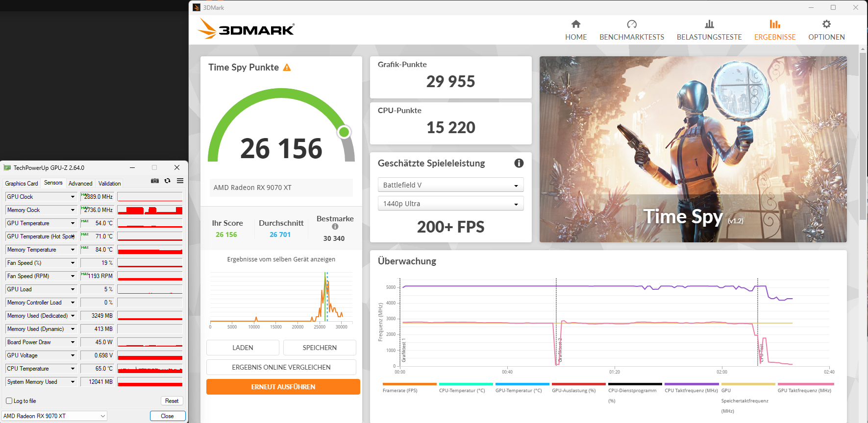This screenshot has height=423, width=868.
Task: Click the Memory Clock sensor graph
Action: [x=150, y=210]
